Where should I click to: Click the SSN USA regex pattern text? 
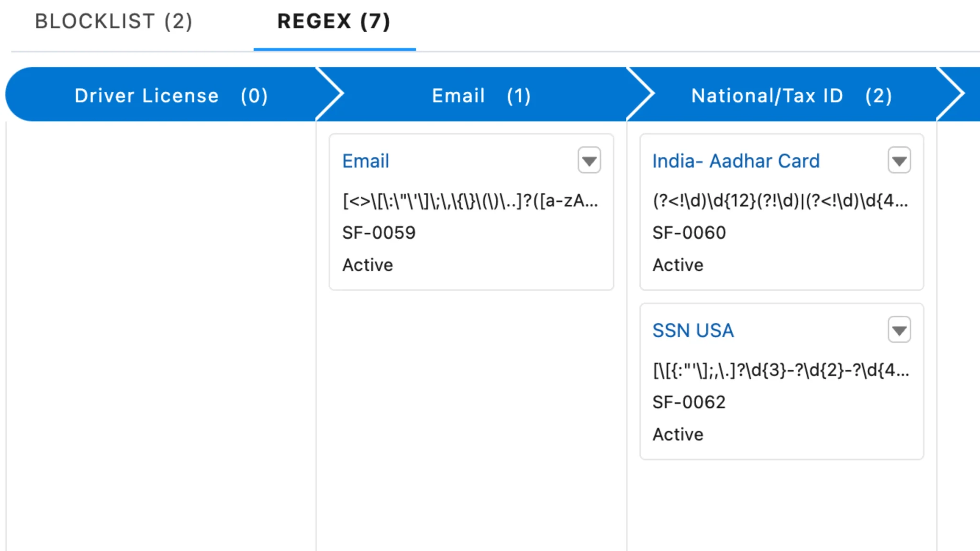(x=780, y=370)
